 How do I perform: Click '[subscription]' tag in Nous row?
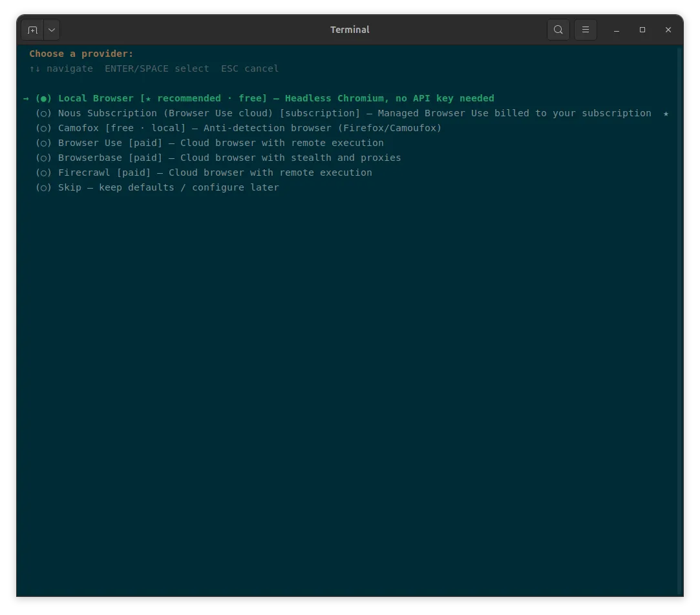coord(320,113)
